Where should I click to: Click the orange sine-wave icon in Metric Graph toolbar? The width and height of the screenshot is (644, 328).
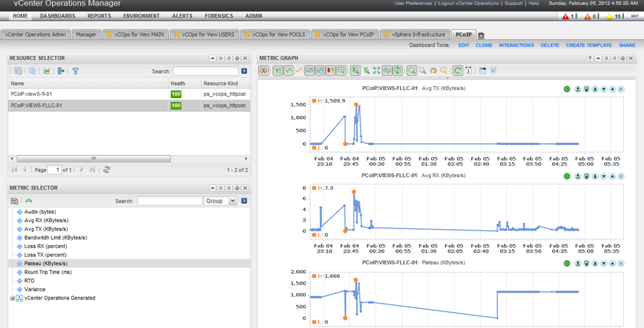pyautogui.click(x=299, y=71)
